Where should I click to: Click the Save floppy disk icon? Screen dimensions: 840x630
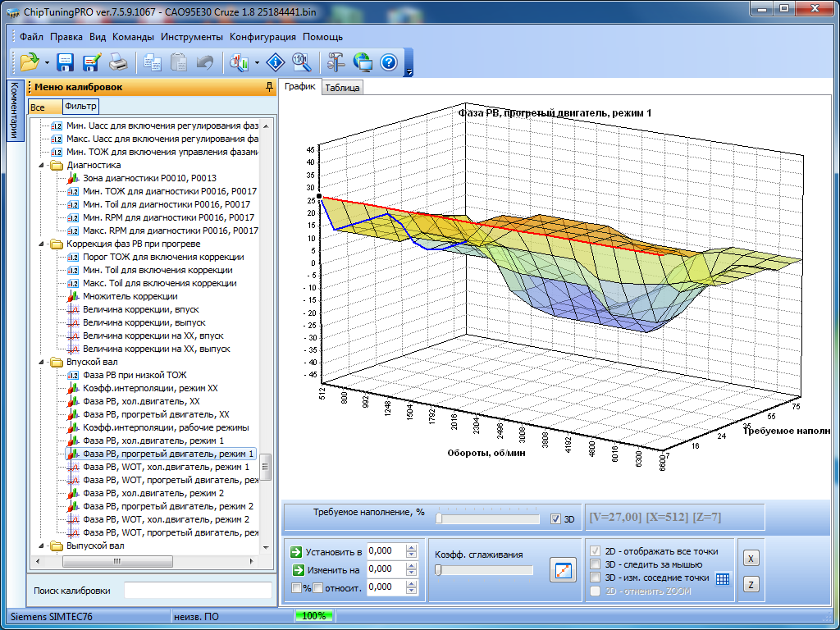(x=66, y=62)
